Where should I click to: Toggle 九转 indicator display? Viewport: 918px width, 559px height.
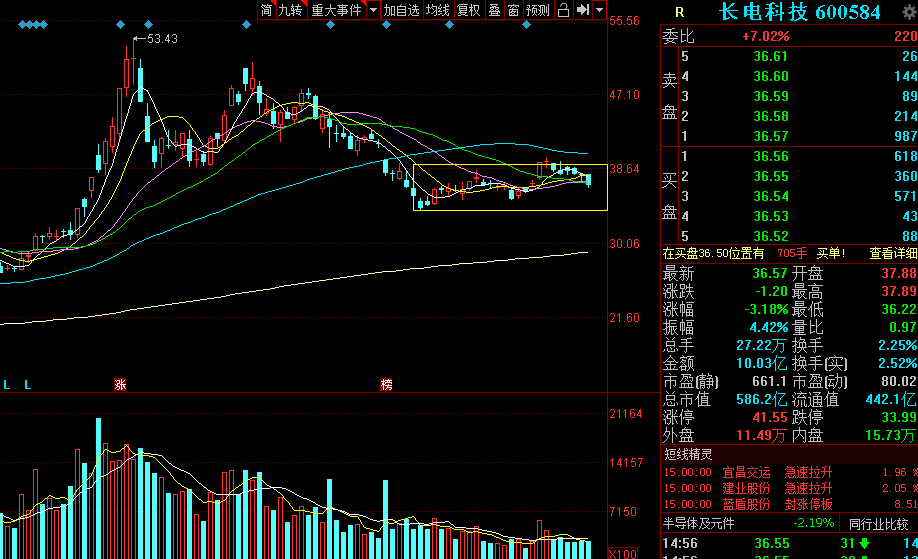tap(291, 10)
